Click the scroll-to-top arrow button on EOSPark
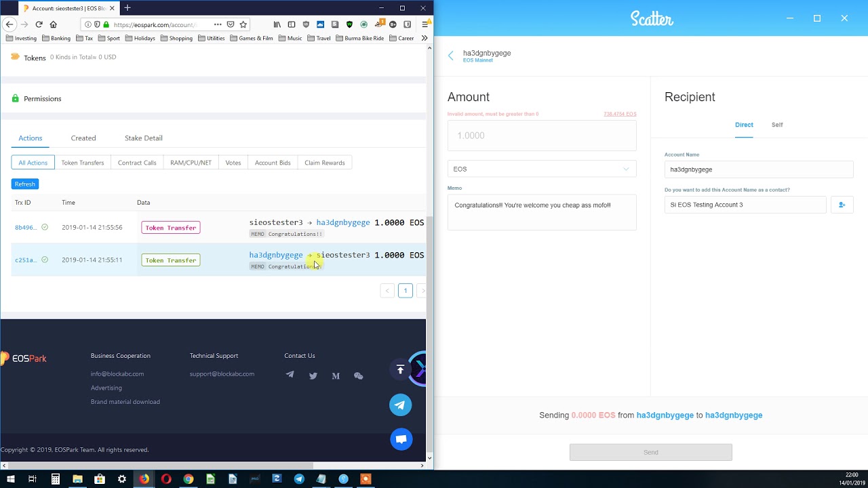868x488 pixels. [400, 369]
